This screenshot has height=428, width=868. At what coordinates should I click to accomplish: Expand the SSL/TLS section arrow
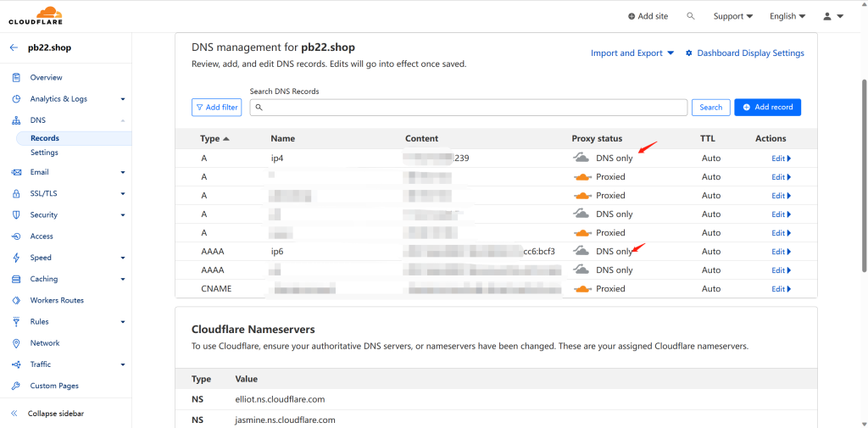click(x=123, y=194)
